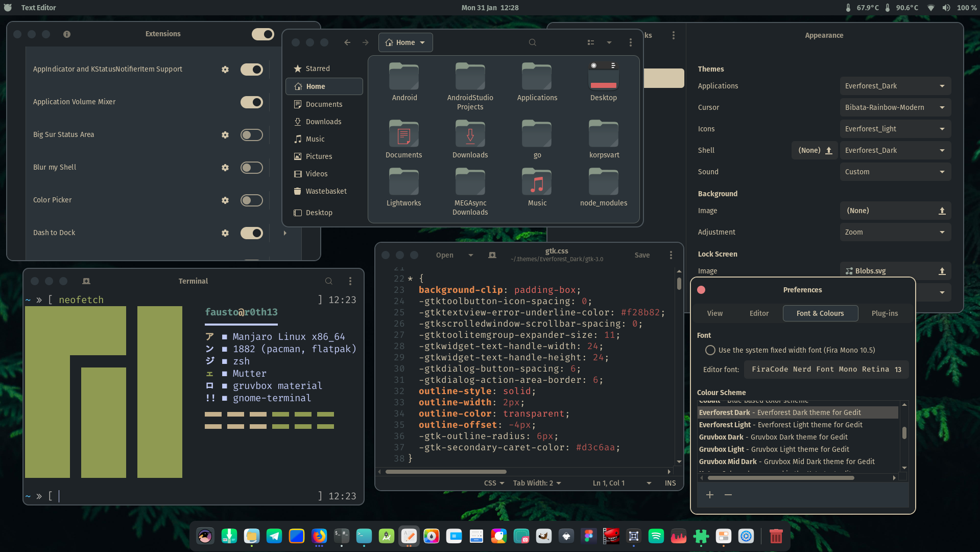This screenshot has width=980, height=552.
Task: Open Icons theme dropdown
Action: (895, 129)
